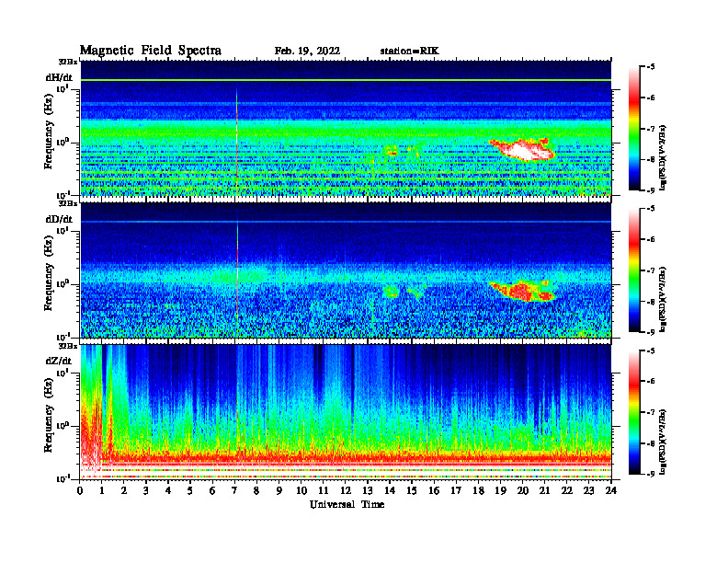728x563 pixels.
Task: Click the small burst near 14 UT in dH/dt
Action: tap(392, 151)
